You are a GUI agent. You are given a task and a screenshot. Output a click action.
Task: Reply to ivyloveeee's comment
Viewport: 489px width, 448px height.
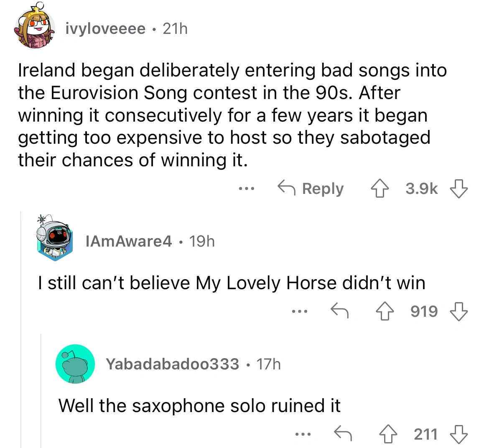point(311,189)
